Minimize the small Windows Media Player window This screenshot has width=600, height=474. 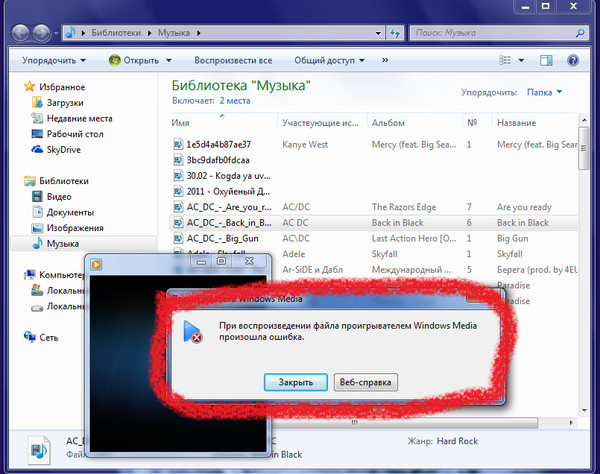click(x=202, y=261)
